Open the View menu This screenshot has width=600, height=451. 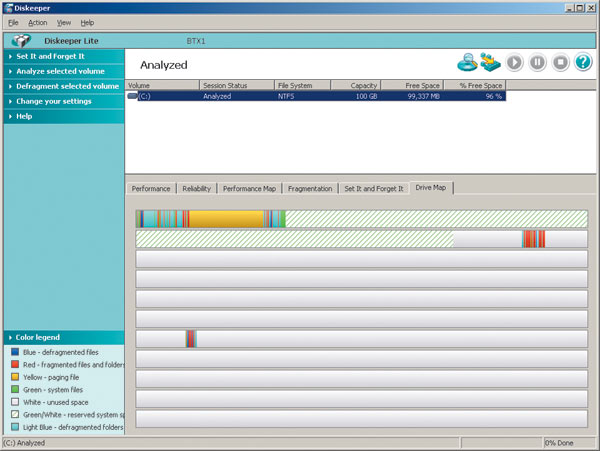tap(64, 23)
